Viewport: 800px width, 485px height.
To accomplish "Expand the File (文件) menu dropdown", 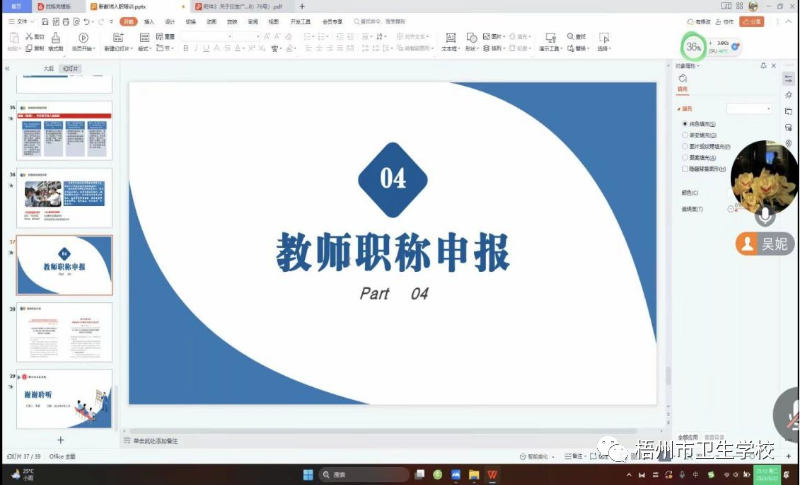I will (23, 21).
